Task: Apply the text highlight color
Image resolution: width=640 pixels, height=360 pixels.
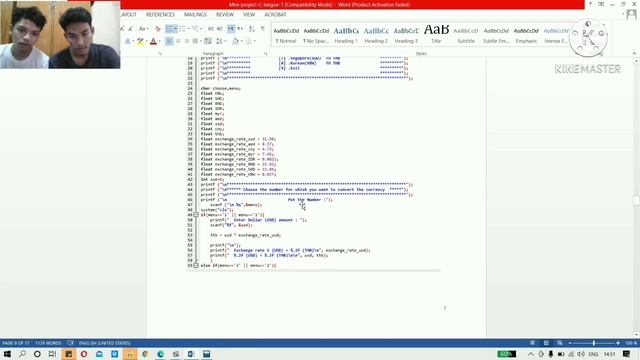Action: click(x=140, y=41)
